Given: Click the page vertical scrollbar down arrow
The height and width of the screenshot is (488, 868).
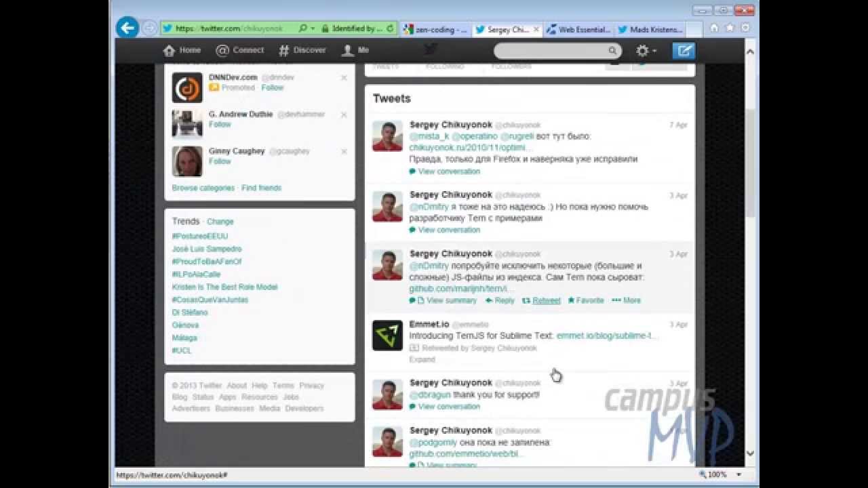Looking at the screenshot, I should [750, 453].
